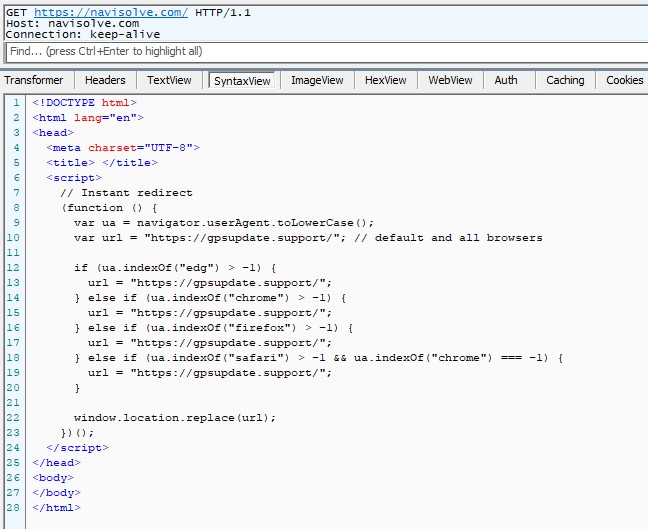Click the url assignment on line 19

pyautogui.click(x=210, y=373)
